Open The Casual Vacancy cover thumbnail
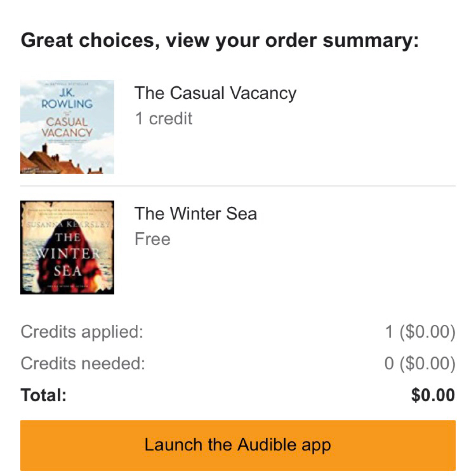The width and height of the screenshot is (476, 476). click(67, 127)
